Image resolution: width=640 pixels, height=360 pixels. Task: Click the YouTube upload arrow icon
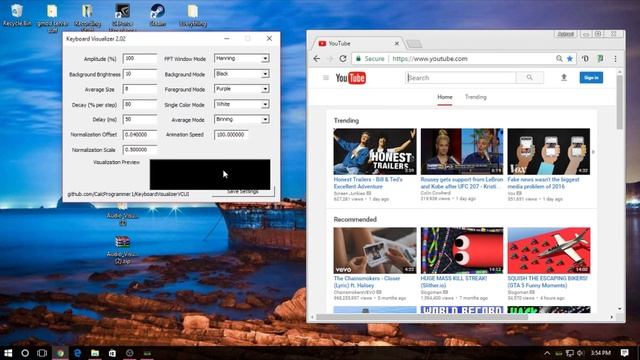click(x=564, y=78)
